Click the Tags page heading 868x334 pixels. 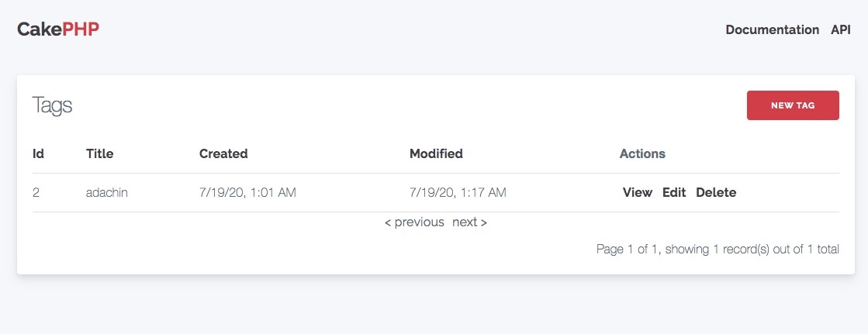[x=52, y=105]
